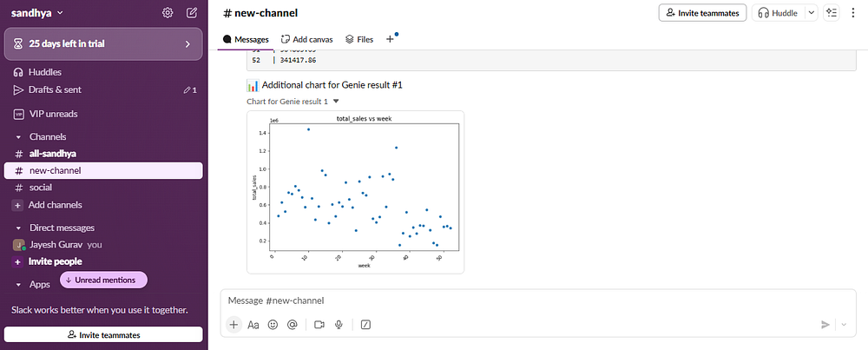The image size is (868, 350).
Task: Collapse the Channels section
Action: click(18, 136)
